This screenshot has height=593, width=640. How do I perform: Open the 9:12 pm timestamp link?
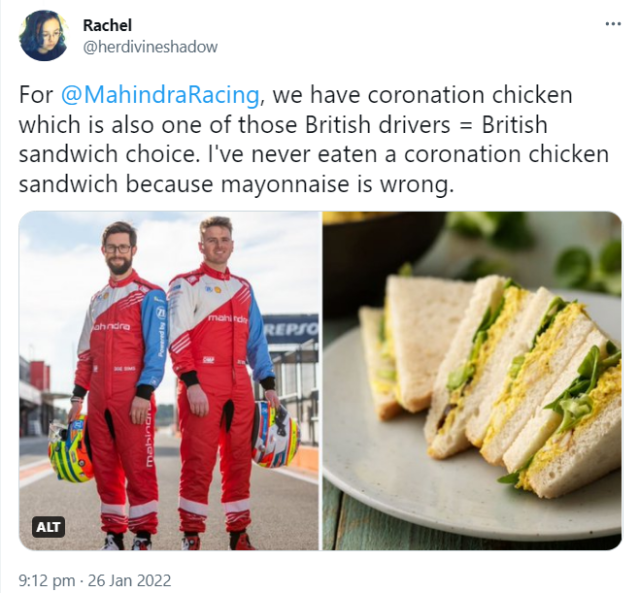(x=47, y=580)
